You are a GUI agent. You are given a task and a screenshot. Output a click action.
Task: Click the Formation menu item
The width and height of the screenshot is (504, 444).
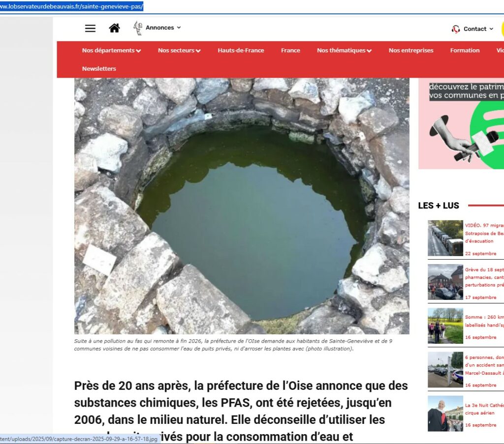465,51
